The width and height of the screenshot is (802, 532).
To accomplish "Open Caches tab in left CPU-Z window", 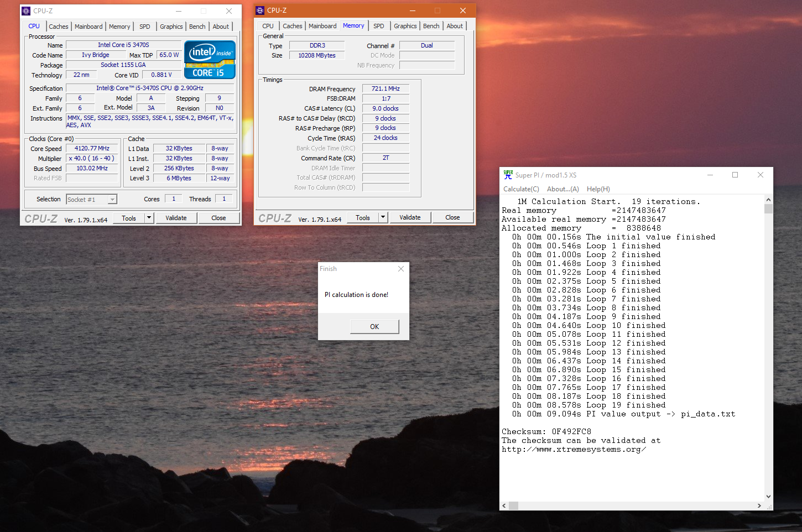I will (x=58, y=27).
